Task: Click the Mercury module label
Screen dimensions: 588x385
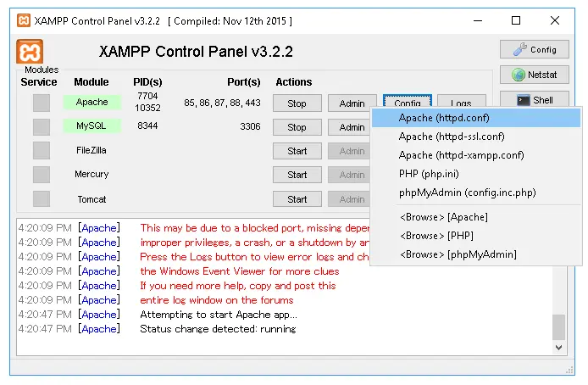Action: tap(92, 174)
